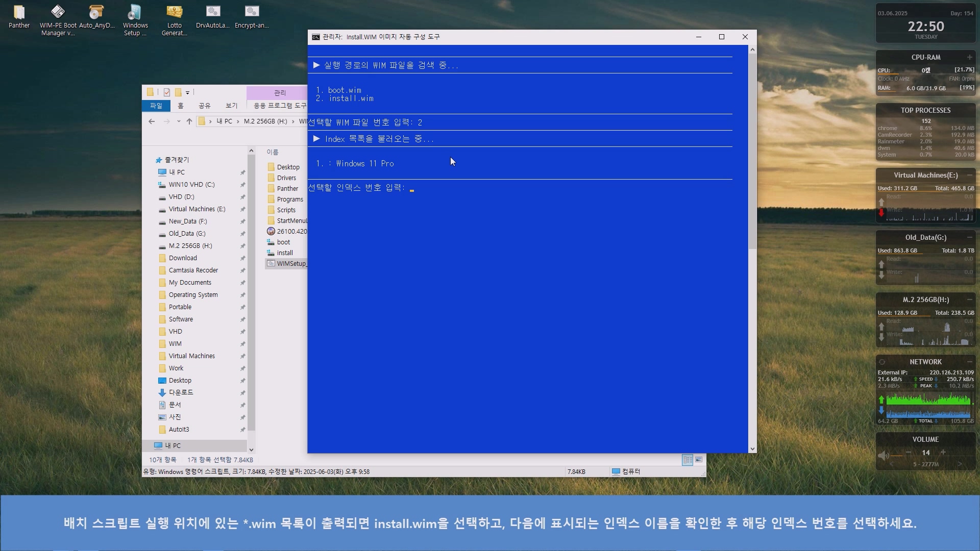Click the Explorer back navigation arrow

[x=152, y=121]
